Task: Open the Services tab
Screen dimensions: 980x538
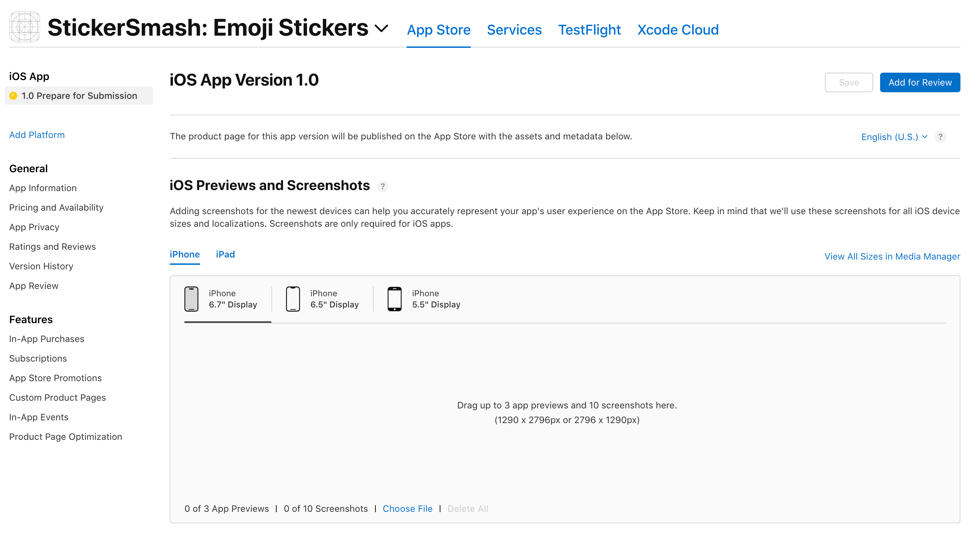Action: (514, 30)
